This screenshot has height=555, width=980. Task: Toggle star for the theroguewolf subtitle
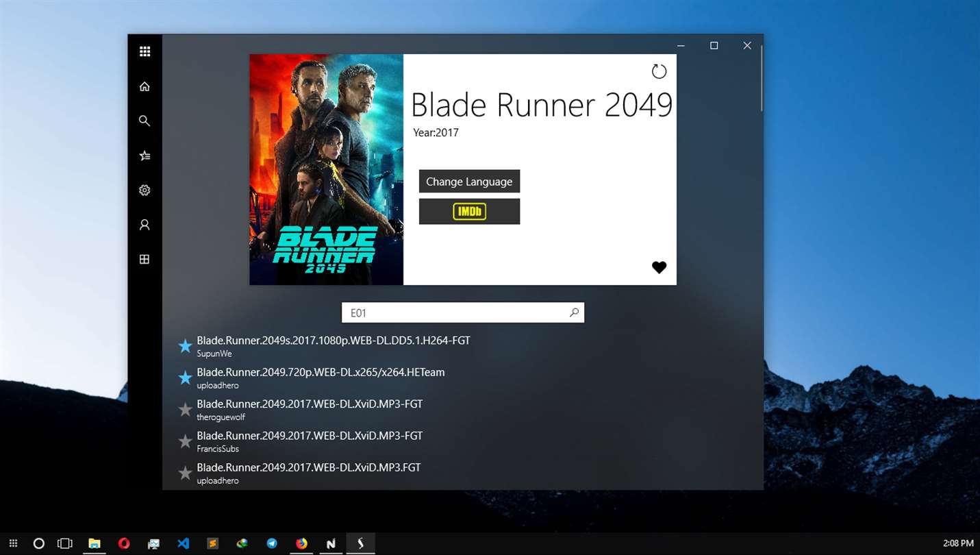185,410
